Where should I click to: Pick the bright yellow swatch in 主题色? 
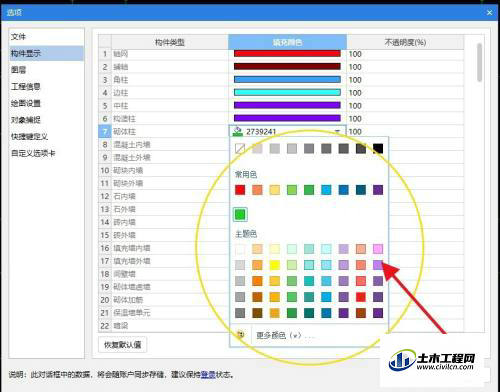[275, 265]
